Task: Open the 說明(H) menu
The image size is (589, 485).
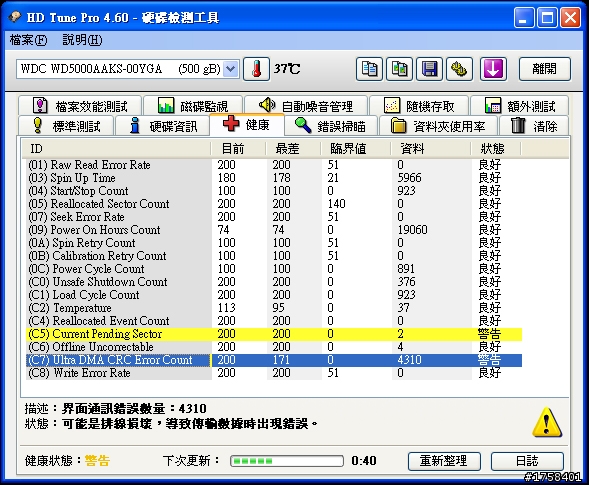Action: pyautogui.click(x=82, y=40)
